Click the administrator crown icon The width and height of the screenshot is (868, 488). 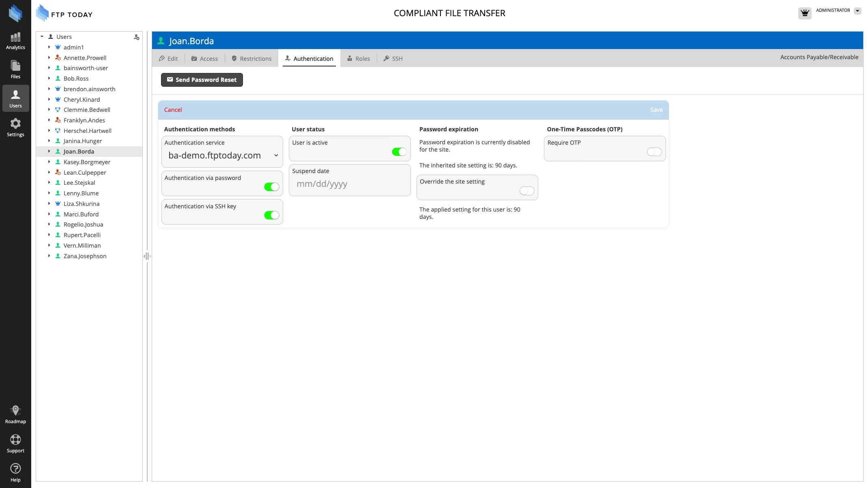(805, 13)
